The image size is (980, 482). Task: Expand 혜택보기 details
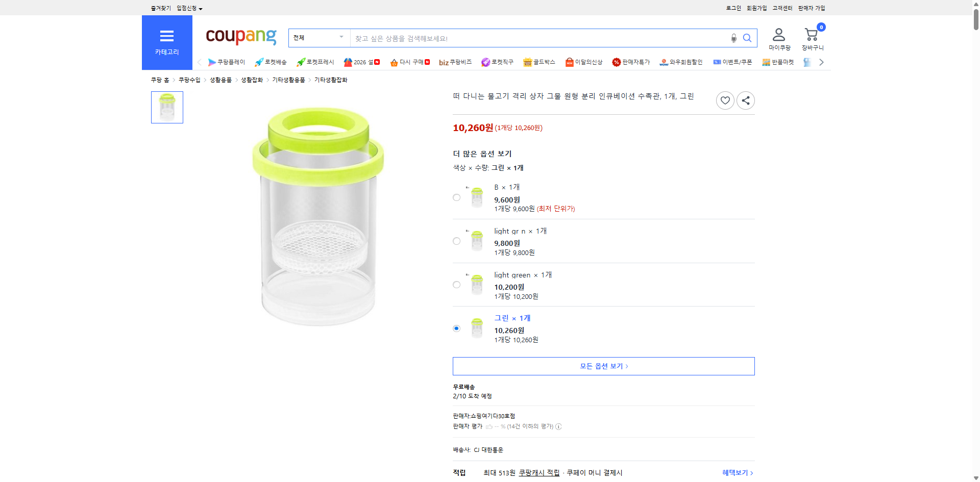pyautogui.click(x=736, y=472)
